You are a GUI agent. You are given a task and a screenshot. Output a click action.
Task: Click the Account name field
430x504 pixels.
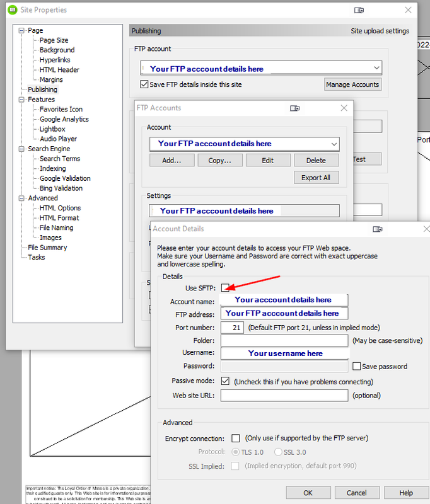[284, 301]
